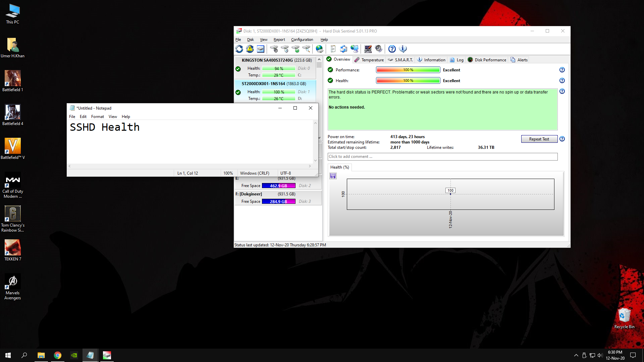Select the ST2000DX001-1NS164 disk entry
The width and height of the screenshot is (644, 362).
click(275, 91)
